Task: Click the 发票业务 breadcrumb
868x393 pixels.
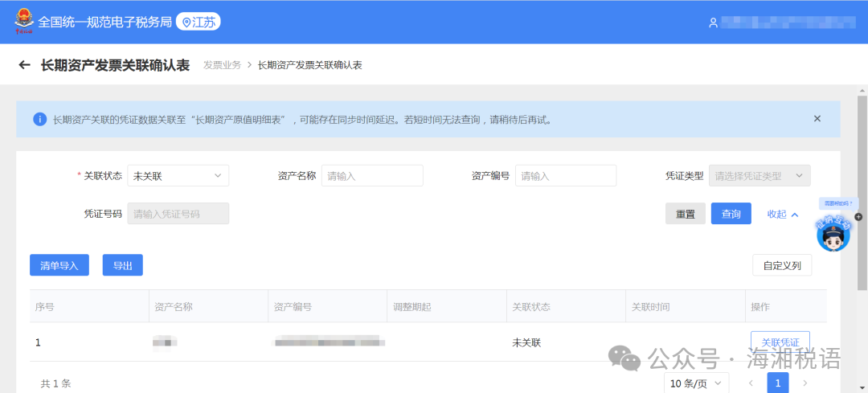Action: click(x=222, y=65)
